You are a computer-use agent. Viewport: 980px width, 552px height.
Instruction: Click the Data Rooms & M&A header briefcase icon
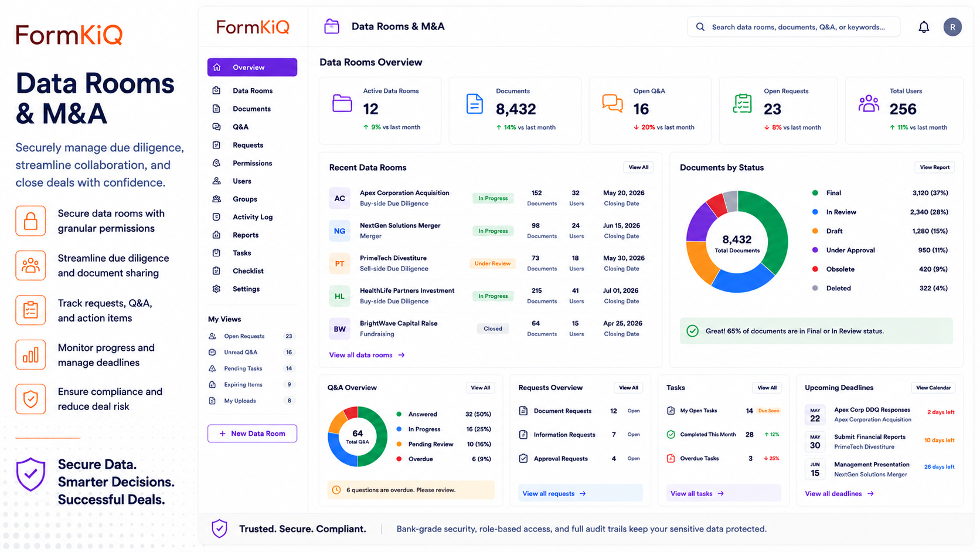tap(332, 26)
